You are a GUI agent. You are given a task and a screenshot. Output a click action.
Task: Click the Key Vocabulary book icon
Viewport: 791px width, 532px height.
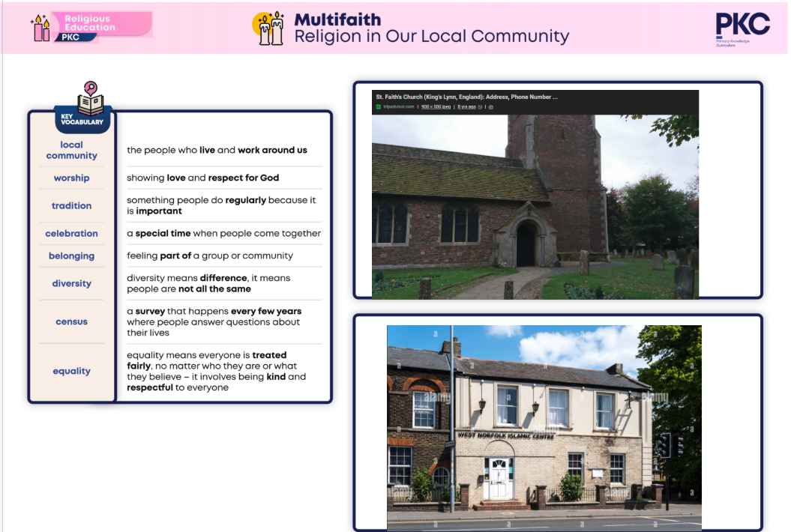91,100
